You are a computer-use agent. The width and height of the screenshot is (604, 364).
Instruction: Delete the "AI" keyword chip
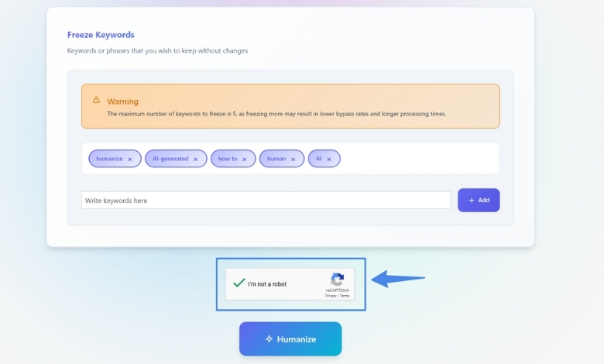tap(329, 159)
